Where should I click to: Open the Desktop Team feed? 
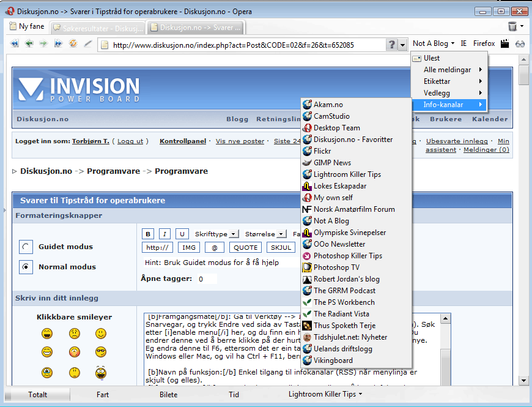pyautogui.click(x=357, y=128)
